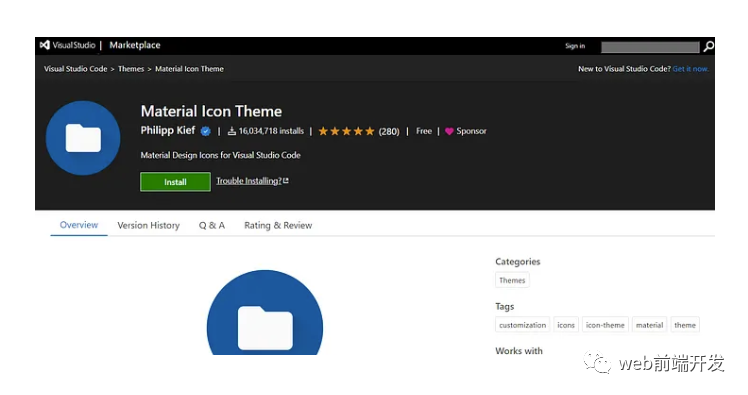
Task: Open the Q & A tab
Action: tap(212, 225)
